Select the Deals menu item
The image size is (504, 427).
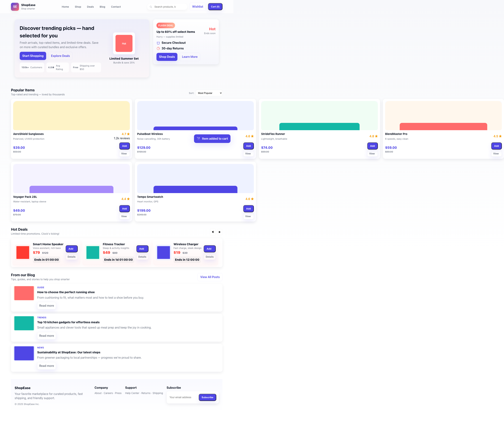tap(90, 7)
